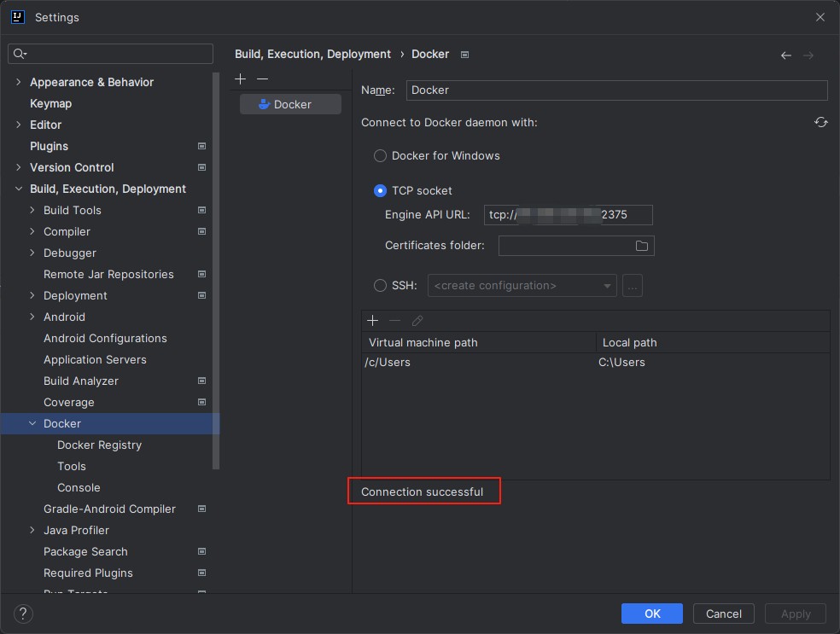Viewport: 840px width, 634px height.
Task: Click the remove Docker configuration minus icon
Action: (x=262, y=79)
